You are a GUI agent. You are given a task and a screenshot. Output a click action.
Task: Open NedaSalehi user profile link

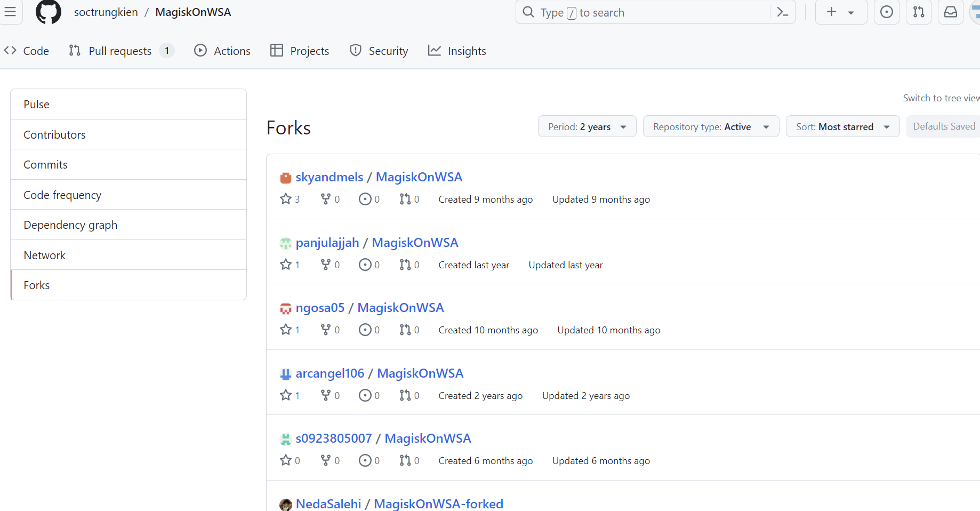point(328,504)
